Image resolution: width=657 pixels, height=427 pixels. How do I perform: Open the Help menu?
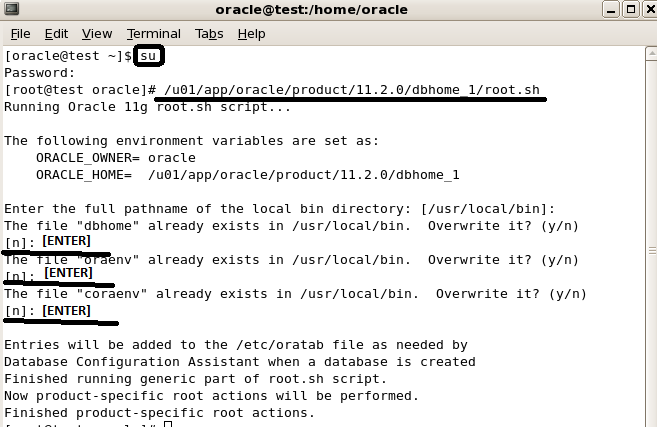pos(251,33)
